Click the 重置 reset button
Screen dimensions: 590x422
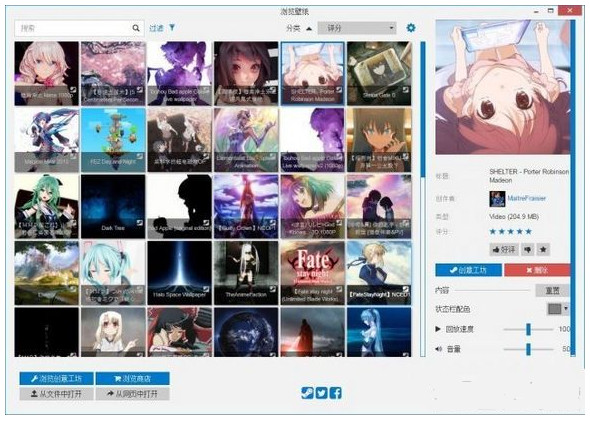click(x=552, y=290)
